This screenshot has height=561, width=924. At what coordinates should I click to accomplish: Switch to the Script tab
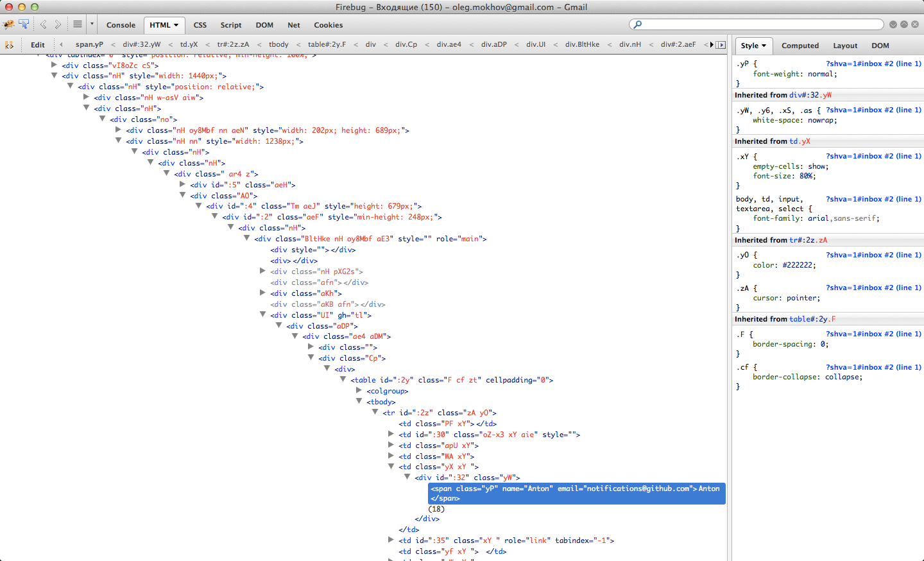click(231, 25)
